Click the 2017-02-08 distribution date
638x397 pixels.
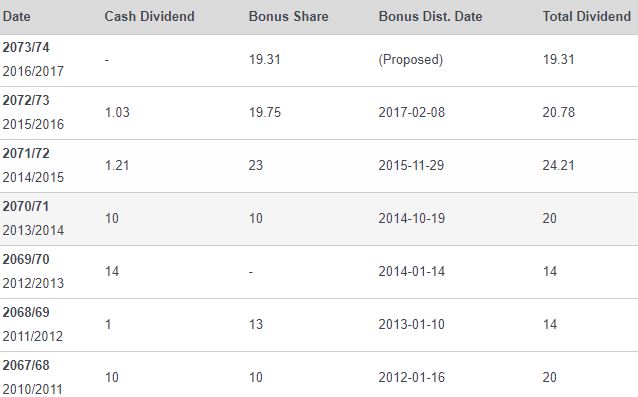pos(411,112)
